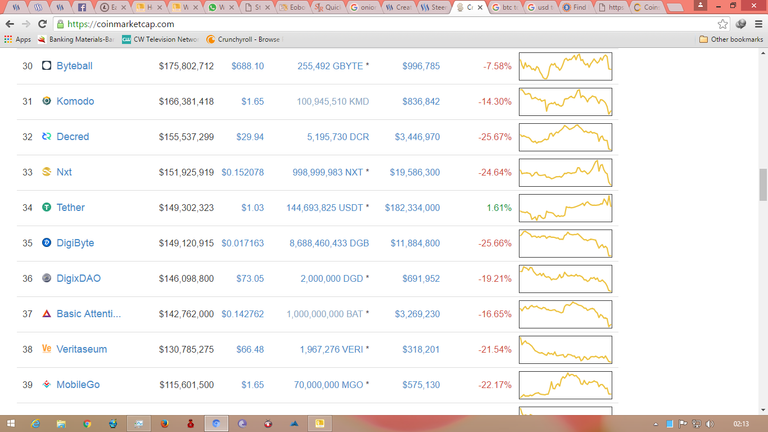Click the Chrome profile user button
This screenshot has width=768, height=432.
pyautogui.click(x=700, y=5)
